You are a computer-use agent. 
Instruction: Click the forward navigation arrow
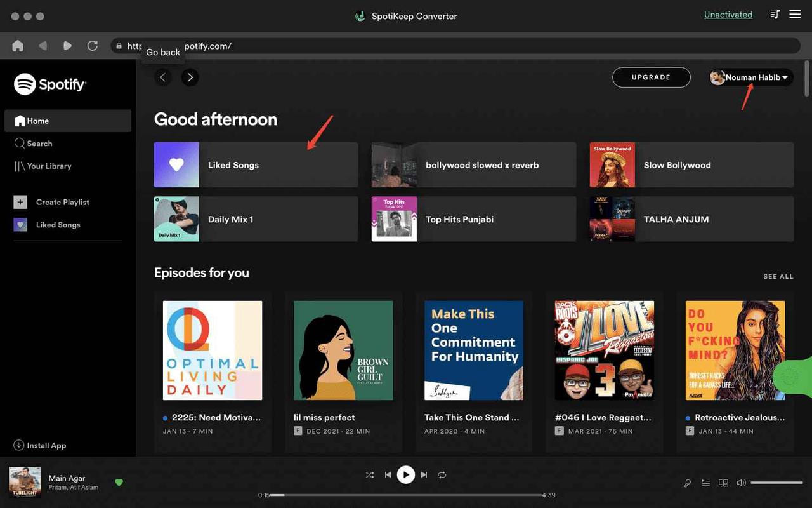coord(189,77)
